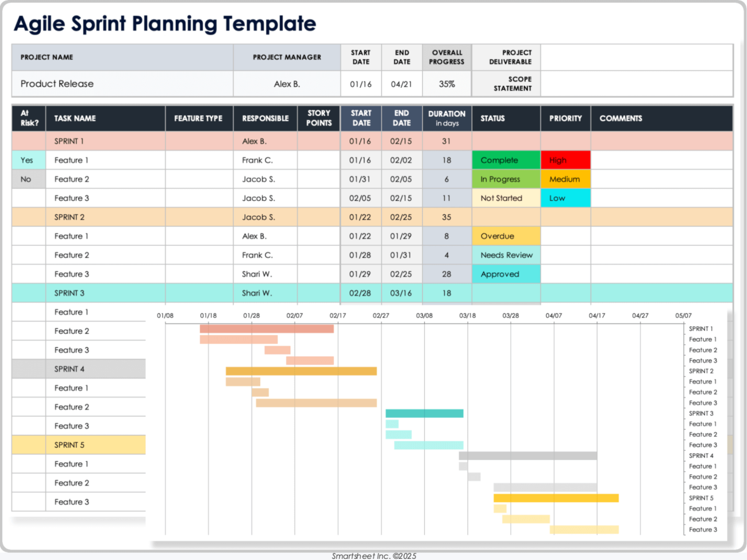Select the 35% overall progress cell
This screenshot has width=747, height=560.
(446, 84)
